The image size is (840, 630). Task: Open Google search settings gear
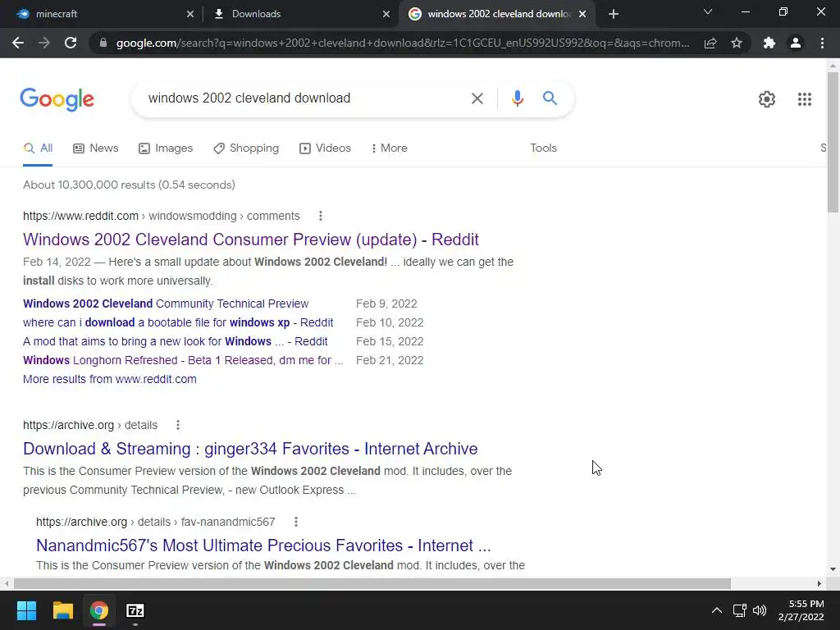point(767,99)
